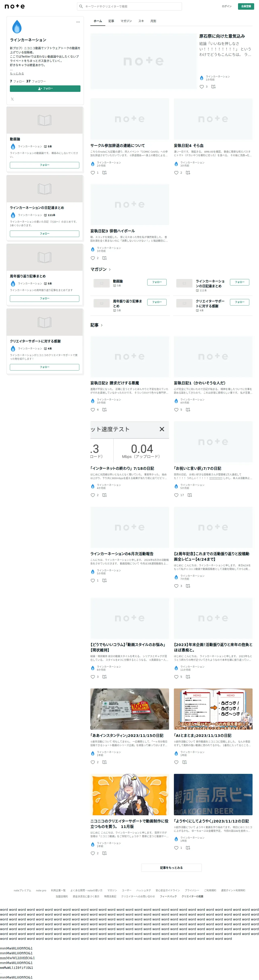Open footer link プライバシー
Viewport: 259px width, 980px height.
192,891
